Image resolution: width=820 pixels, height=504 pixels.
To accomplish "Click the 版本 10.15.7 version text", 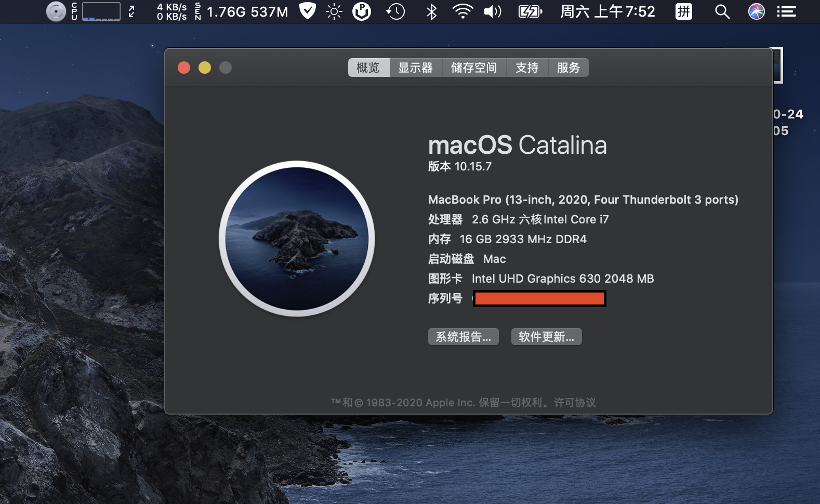I will (x=460, y=166).
